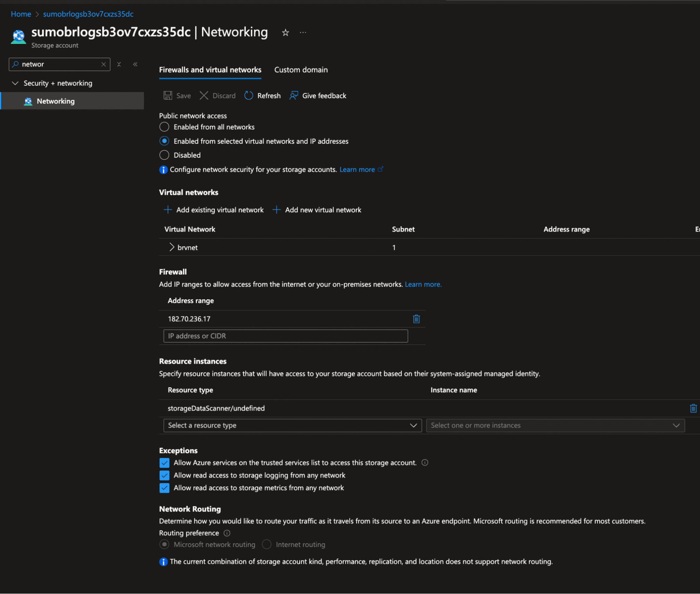Switch to Custom domain tab
The width and height of the screenshot is (700, 594).
click(x=301, y=70)
